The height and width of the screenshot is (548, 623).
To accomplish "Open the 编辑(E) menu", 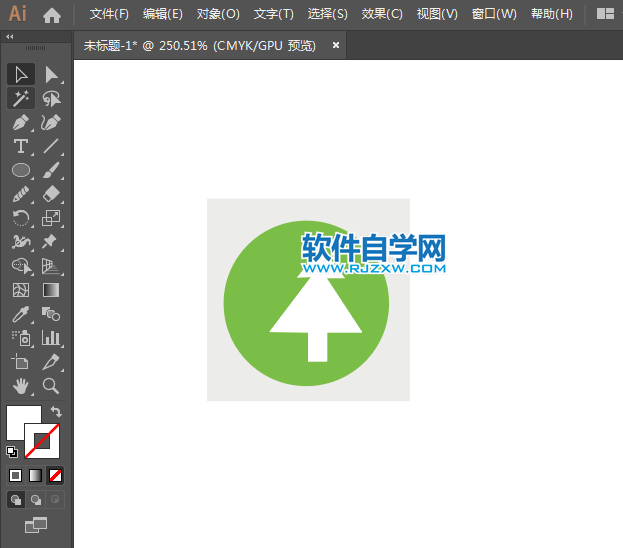I will [x=163, y=14].
